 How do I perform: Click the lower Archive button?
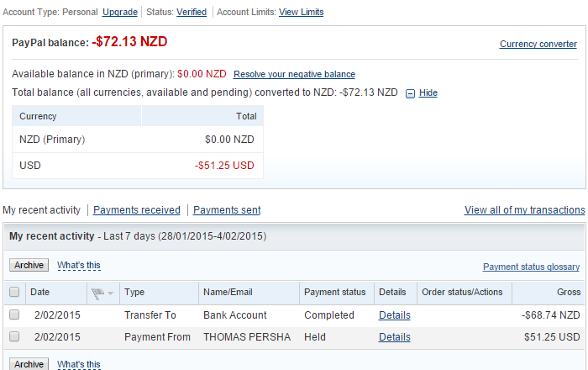(29, 363)
